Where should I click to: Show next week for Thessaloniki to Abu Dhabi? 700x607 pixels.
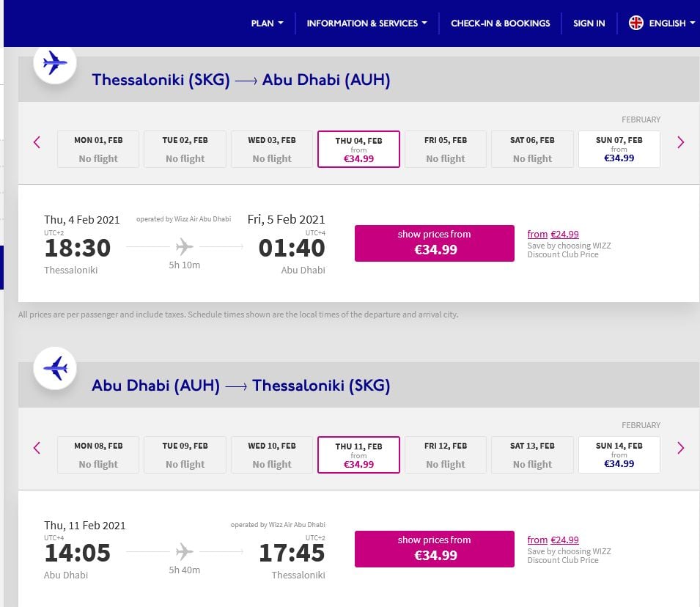pyautogui.click(x=680, y=142)
